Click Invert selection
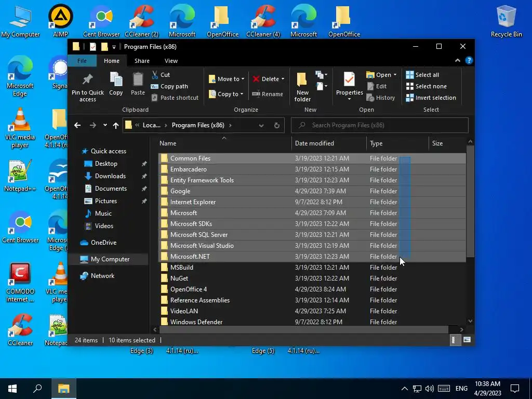532x399 pixels. coord(431,98)
